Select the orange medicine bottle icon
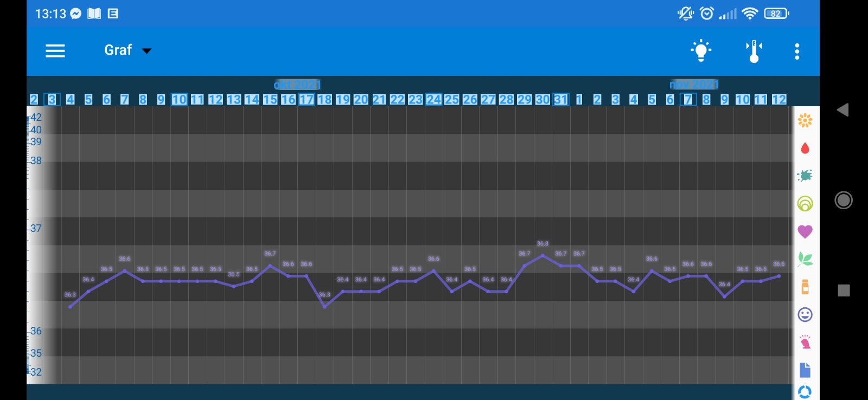868x400 pixels. tap(805, 287)
